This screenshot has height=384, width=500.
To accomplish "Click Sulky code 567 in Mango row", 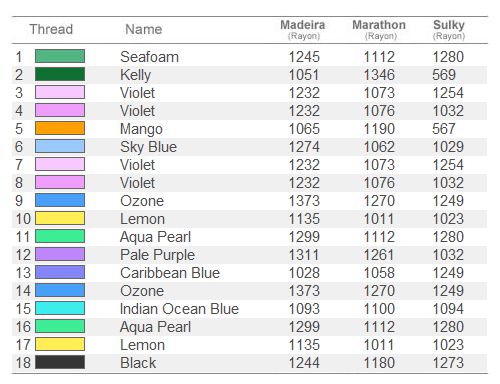I will coord(444,129).
